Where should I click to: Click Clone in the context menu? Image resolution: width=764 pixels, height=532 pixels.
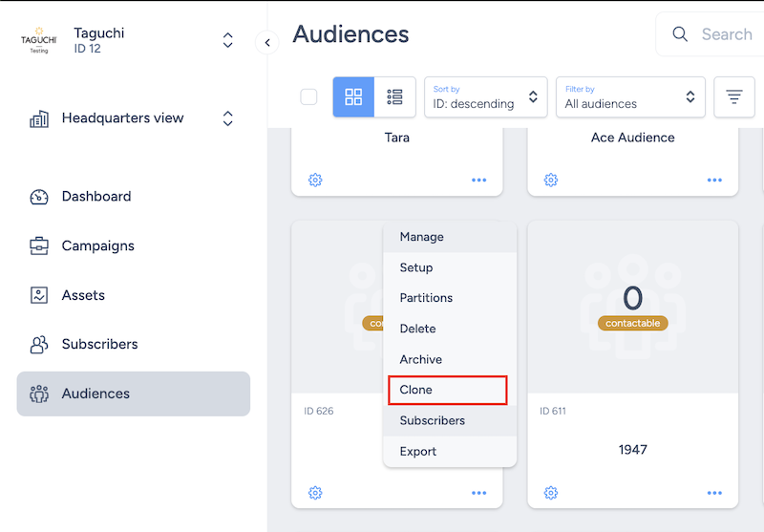pos(448,390)
